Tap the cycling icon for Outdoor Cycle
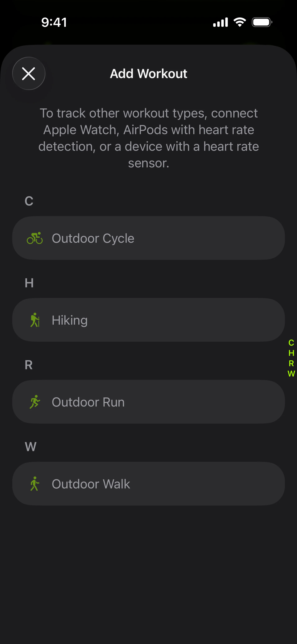Viewport: 297px width, 644px height. point(35,238)
